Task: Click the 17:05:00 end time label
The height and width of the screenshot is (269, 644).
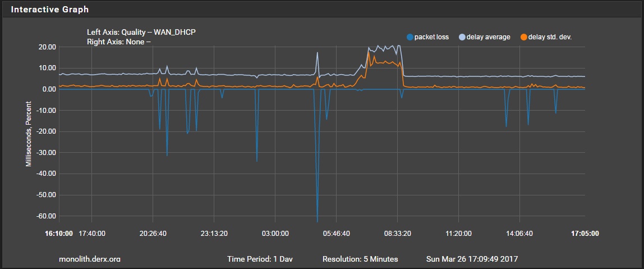Action: 585,233
